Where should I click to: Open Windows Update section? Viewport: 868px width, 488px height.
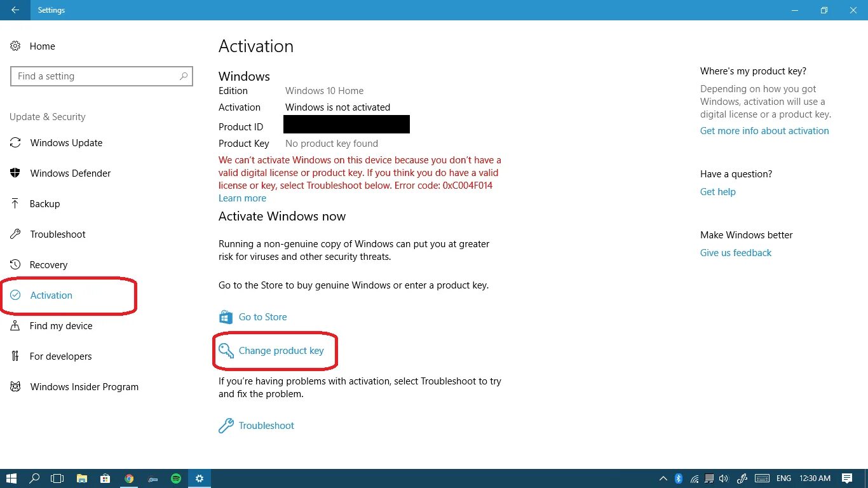pos(57,143)
